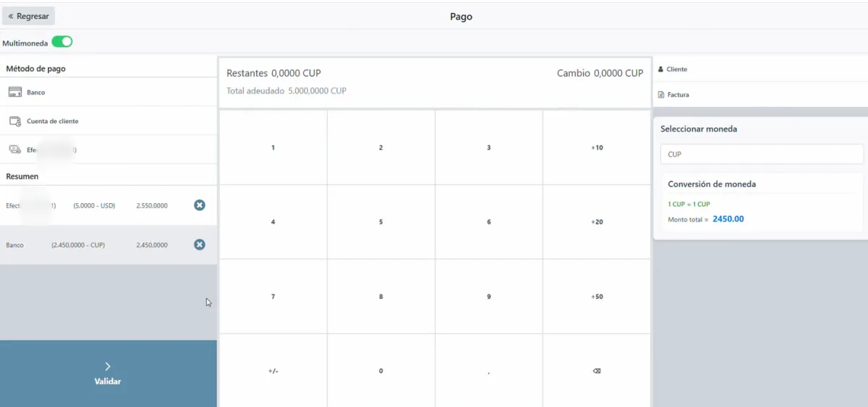Viewport: 868px width, 407px height.
Task: Tap numpad key 3
Action: click(489, 147)
